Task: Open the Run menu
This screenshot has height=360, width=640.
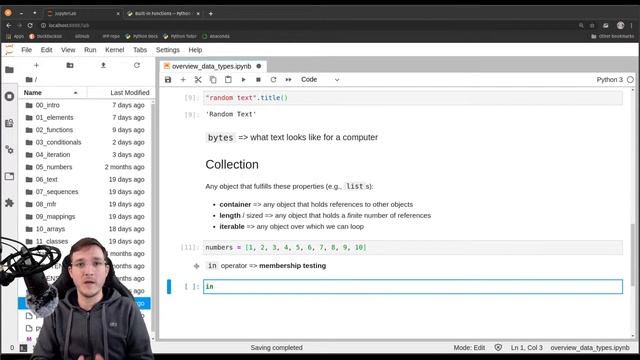Action: (90, 50)
